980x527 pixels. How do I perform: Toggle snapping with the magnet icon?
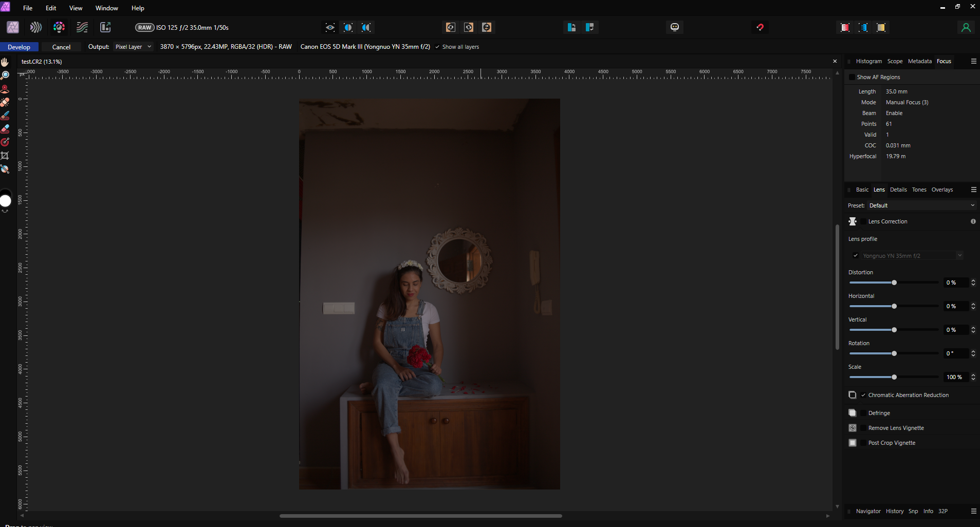(760, 27)
